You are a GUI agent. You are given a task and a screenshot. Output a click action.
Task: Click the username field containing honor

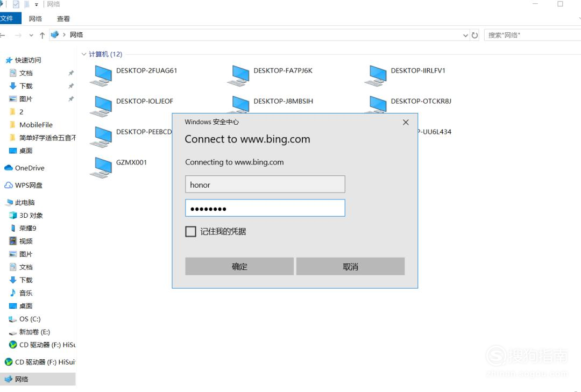(265, 184)
